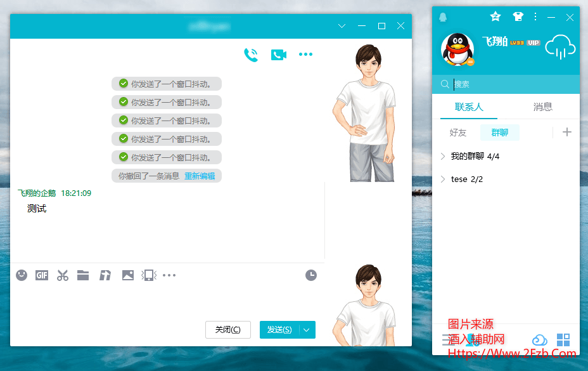Image resolution: width=588 pixels, height=371 pixels.
Task: Switch to the 消息 tab
Action: tap(542, 107)
